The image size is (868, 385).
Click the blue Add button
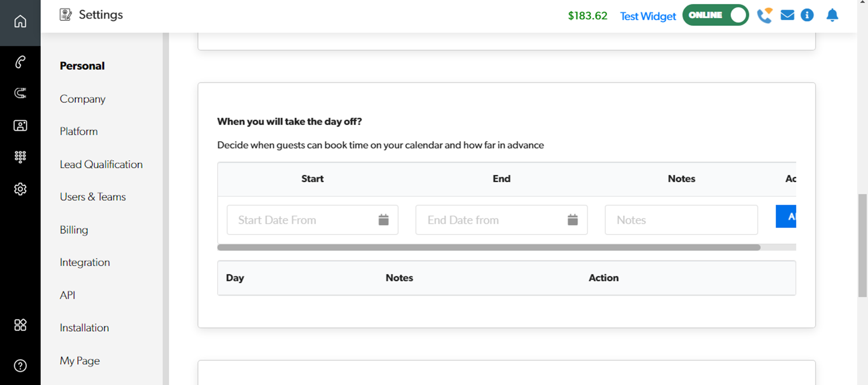pos(786,217)
